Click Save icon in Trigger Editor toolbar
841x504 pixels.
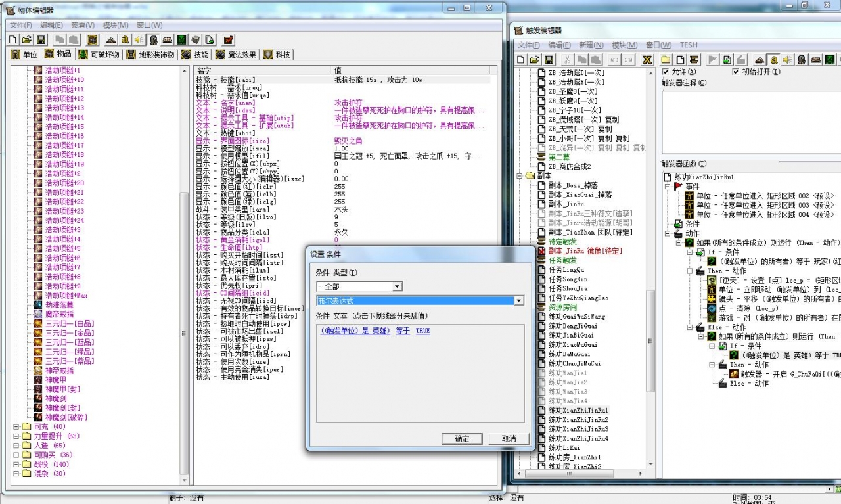(549, 59)
